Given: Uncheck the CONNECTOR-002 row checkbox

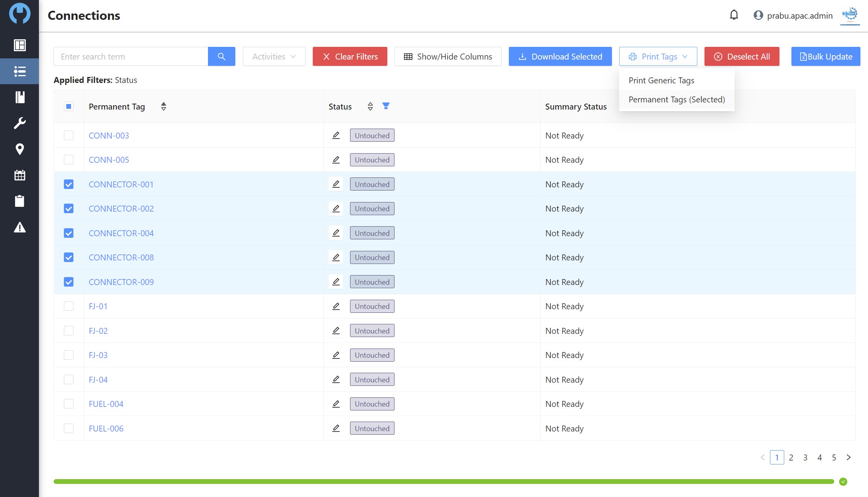Looking at the screenshot, I should click(x=69, y=209).
